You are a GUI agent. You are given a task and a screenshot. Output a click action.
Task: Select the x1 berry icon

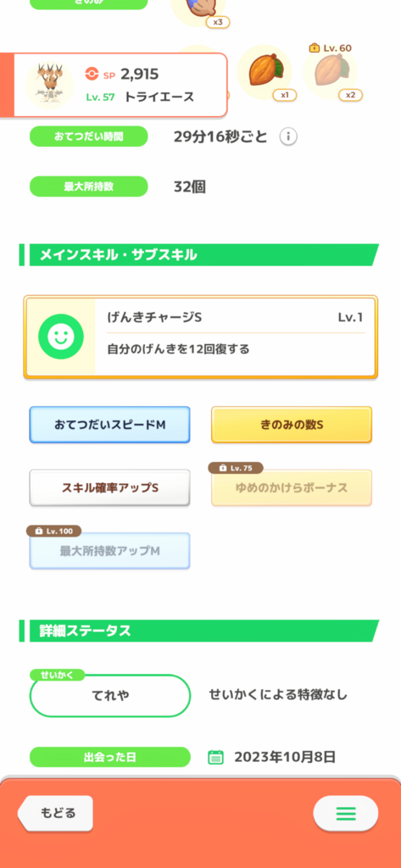click(x=265, y=72)
